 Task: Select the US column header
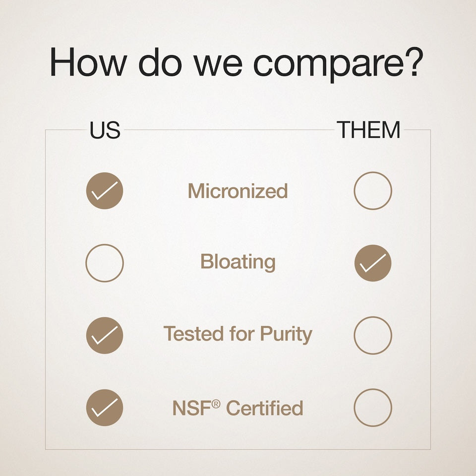pyautogui.click(x=105, y=130)
